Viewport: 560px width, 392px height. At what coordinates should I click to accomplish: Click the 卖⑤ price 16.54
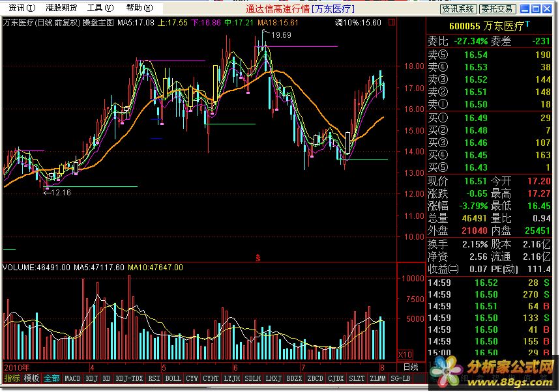(x=476, y=55)
